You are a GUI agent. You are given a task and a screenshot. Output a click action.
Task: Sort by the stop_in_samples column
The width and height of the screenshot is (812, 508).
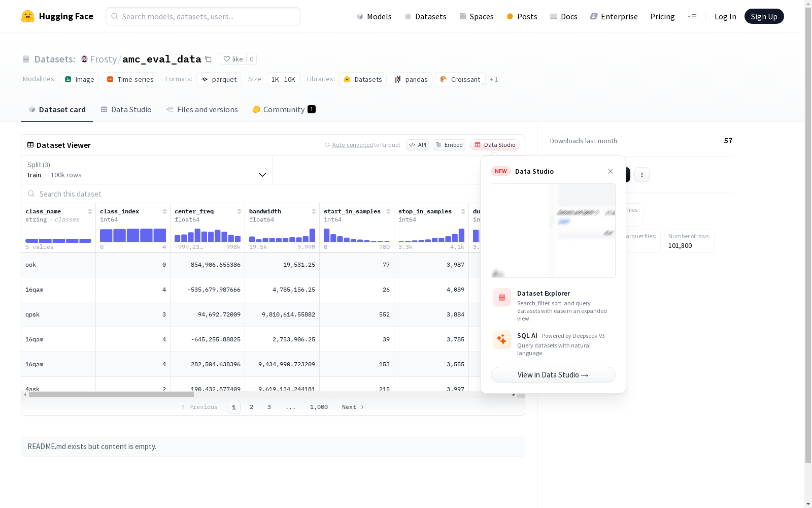tap(463, 211)
